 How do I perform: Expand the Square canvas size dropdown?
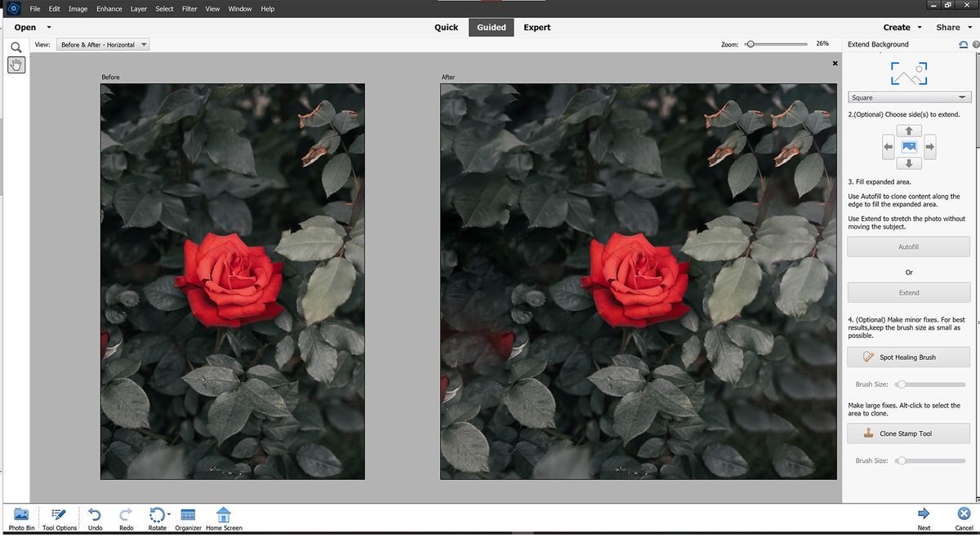tap(909, 97)
